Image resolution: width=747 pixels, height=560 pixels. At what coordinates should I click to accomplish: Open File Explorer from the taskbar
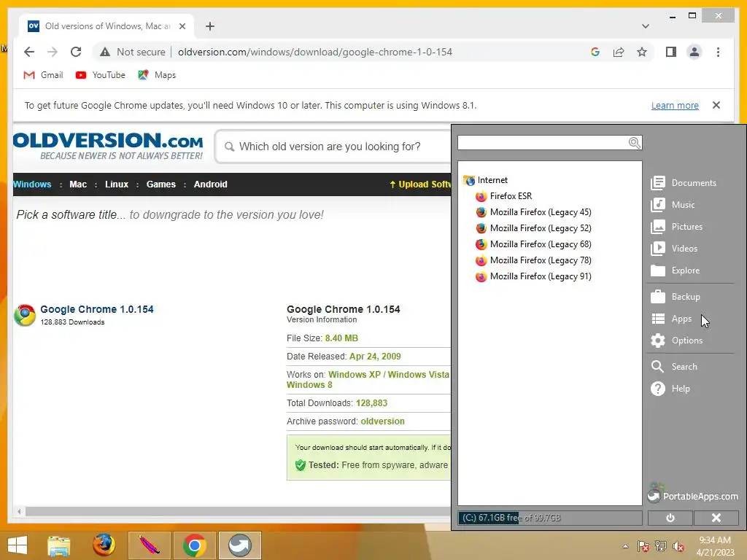58,545
